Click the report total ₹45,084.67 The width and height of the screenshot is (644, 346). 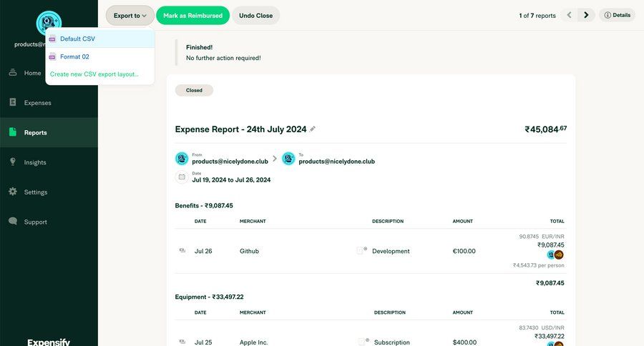(x=545, y=129)
